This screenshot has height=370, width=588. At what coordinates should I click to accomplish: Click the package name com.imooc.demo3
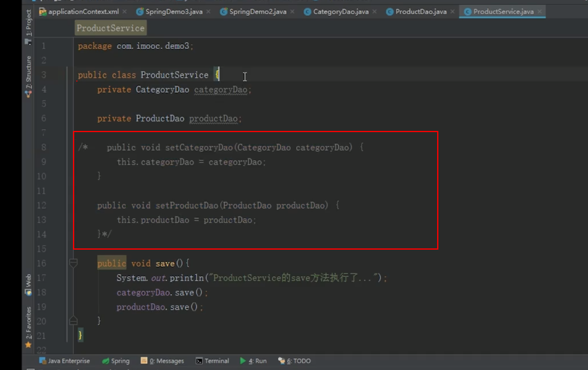(153, 46)
